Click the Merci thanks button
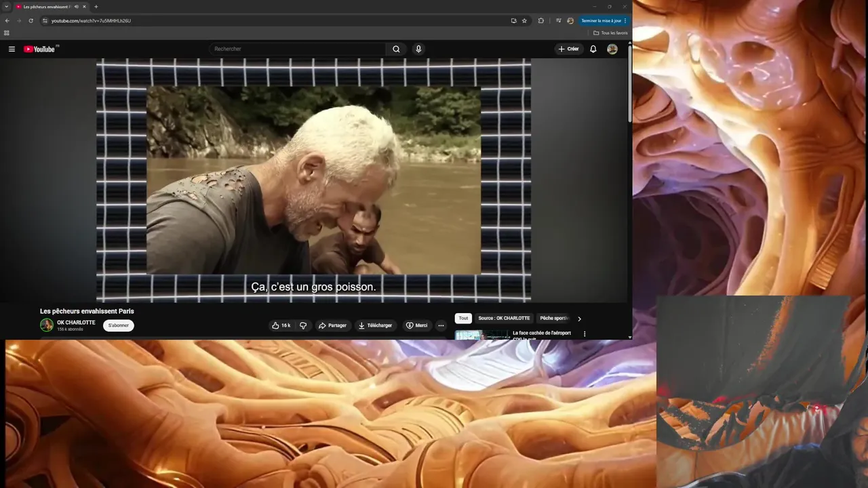This screenshot has width=868, height=488. point(416,325)
